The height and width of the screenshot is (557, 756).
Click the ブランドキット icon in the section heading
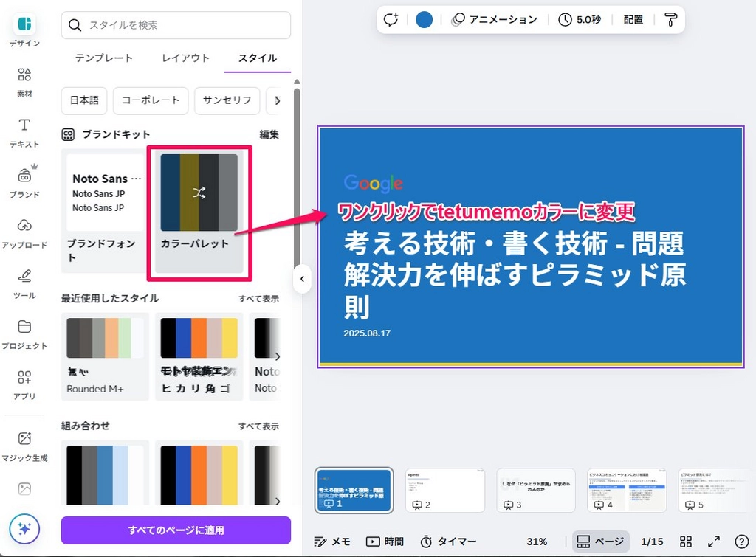tap(68, 134)
